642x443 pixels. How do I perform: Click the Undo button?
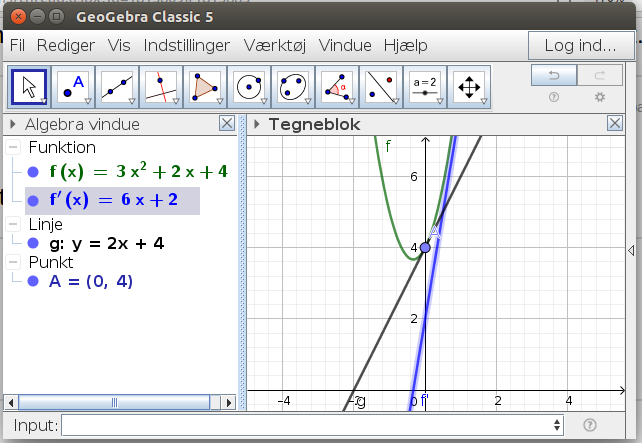pos(554,75)
